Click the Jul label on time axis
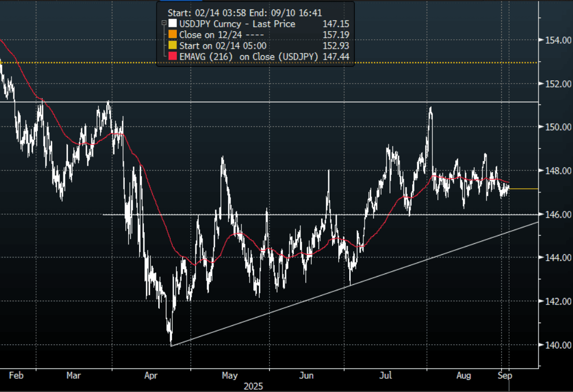This screenshot has width=573, height=392. tap(387, 376)
